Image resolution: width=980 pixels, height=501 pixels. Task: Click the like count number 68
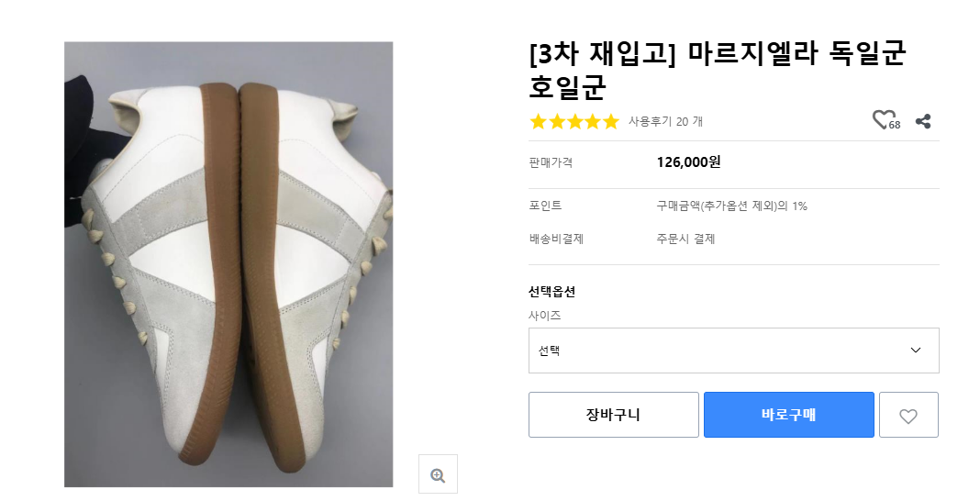(x=895, y=125)
